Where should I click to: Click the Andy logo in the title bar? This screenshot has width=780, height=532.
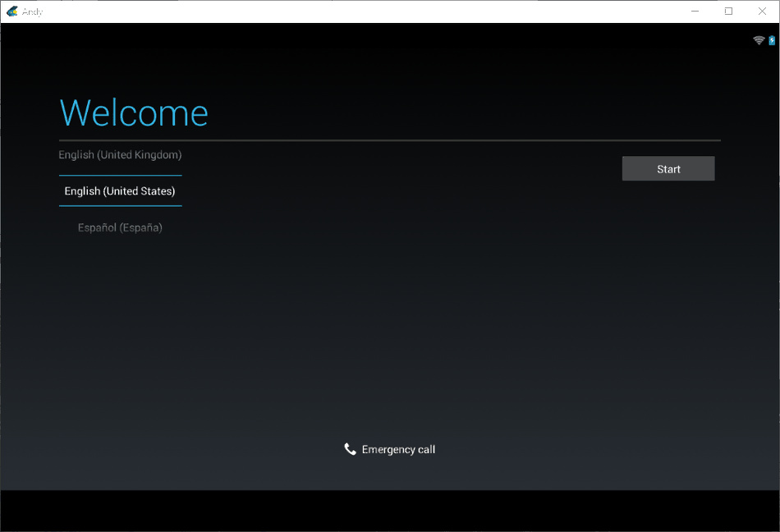coord(12,11)
